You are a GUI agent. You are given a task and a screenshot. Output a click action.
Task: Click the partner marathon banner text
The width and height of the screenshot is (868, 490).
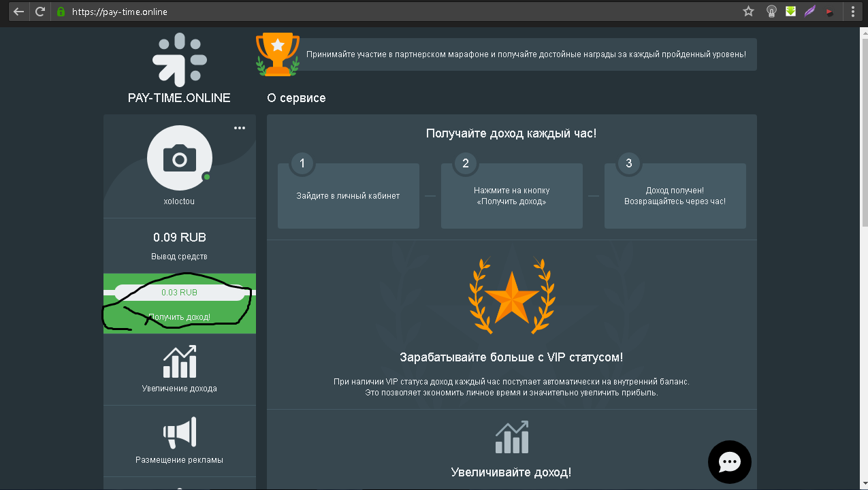(526, 54)
